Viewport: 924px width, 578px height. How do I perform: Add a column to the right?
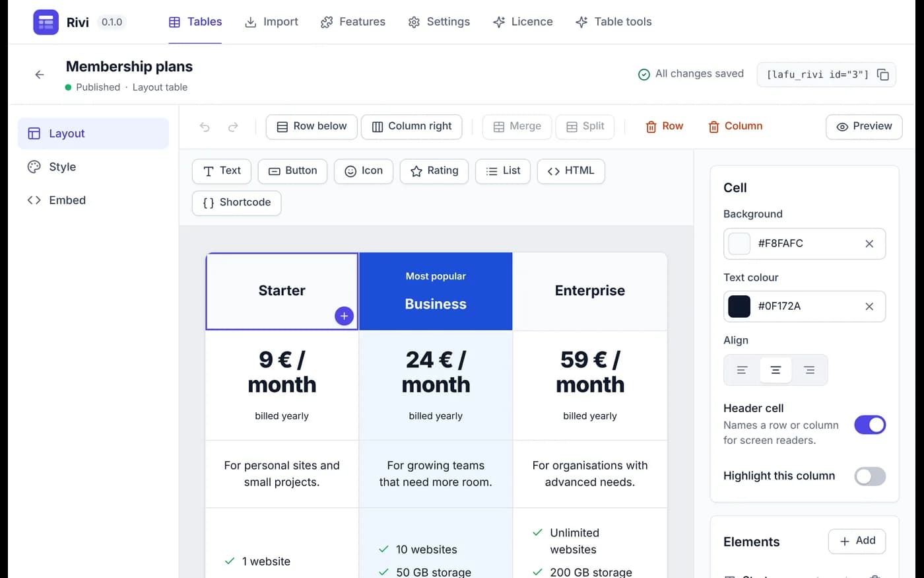[412, 127]
